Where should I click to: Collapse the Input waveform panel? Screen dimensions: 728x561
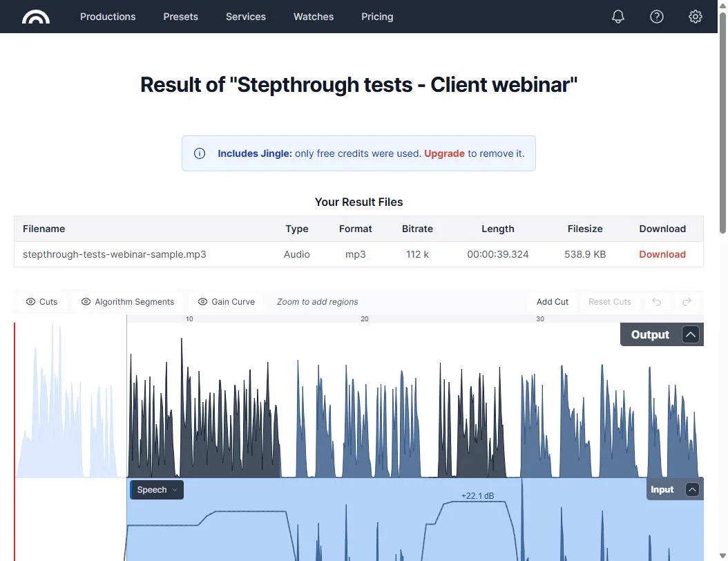(692, 489)
